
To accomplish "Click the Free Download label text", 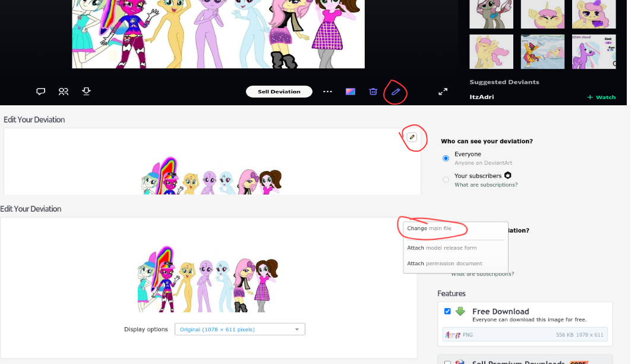I will coord(500,311).
